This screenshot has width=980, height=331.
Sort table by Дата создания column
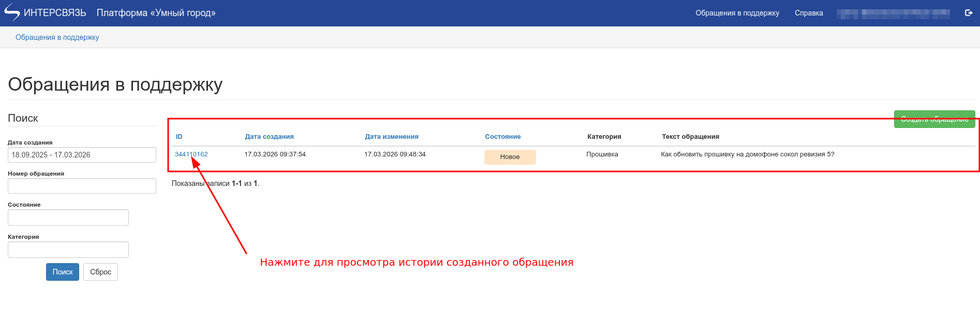pyautogui.click(x=269, y=137)
